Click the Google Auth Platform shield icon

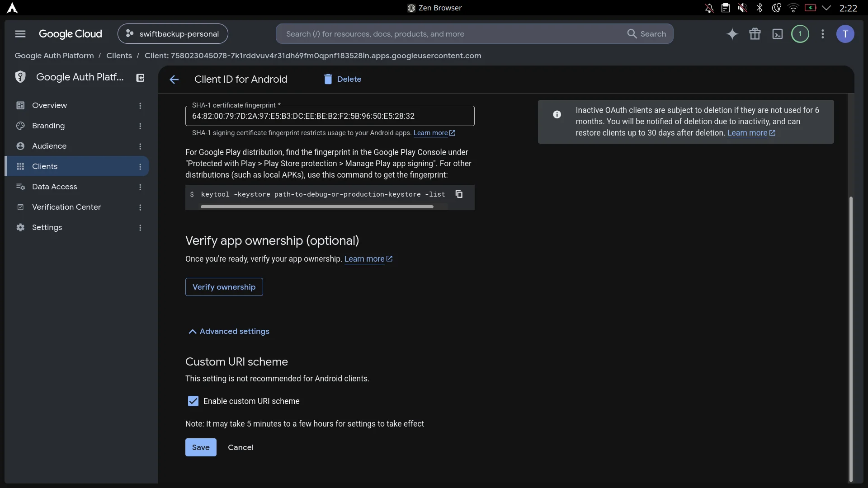pyautogui.click(x=20, y=77)
